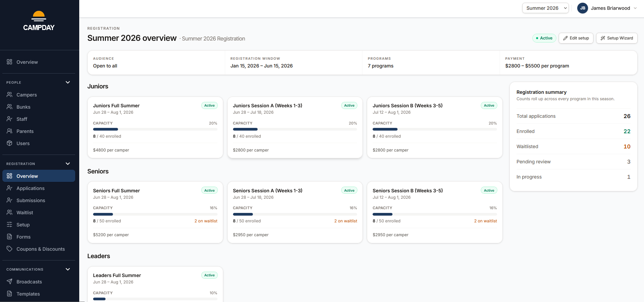This screenshot has width=644, height=302.
Task: Open Bunks in the sidebar
Action: 39,107
